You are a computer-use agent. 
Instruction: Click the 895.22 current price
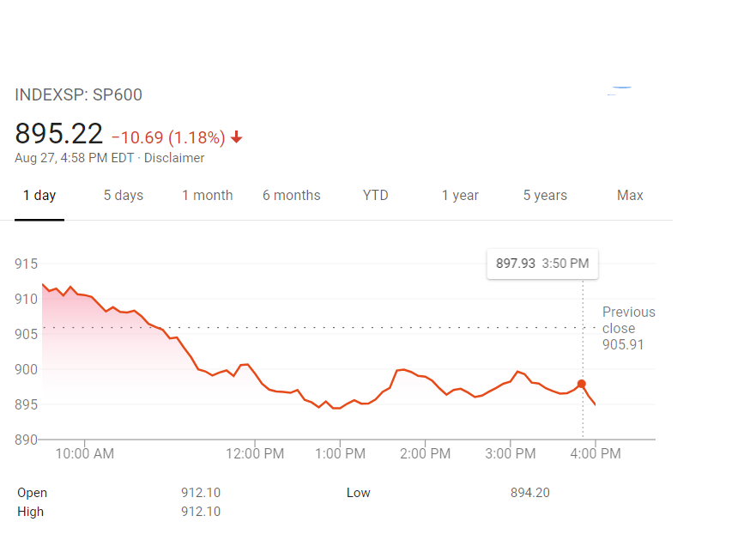pos(59,134)
